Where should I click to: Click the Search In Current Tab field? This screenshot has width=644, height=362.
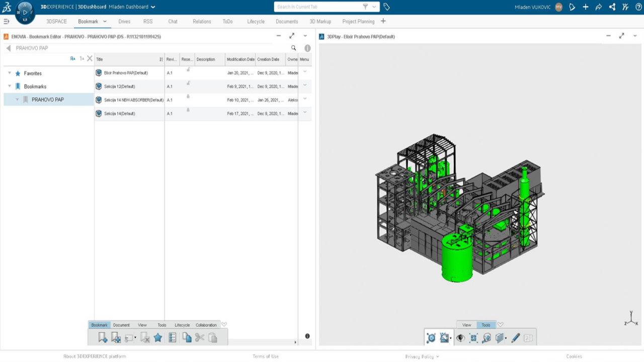(x=317, y=7)
